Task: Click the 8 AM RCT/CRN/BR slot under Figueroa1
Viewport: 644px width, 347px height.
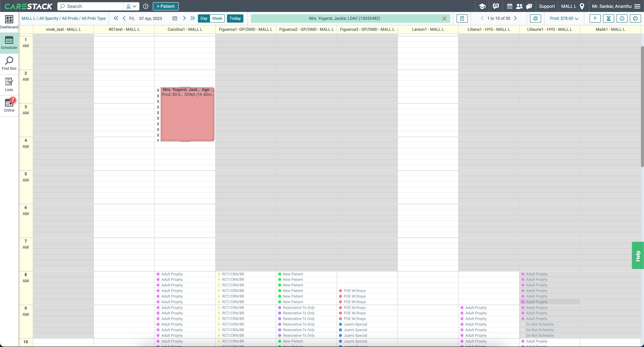Action: coord(245,274)
